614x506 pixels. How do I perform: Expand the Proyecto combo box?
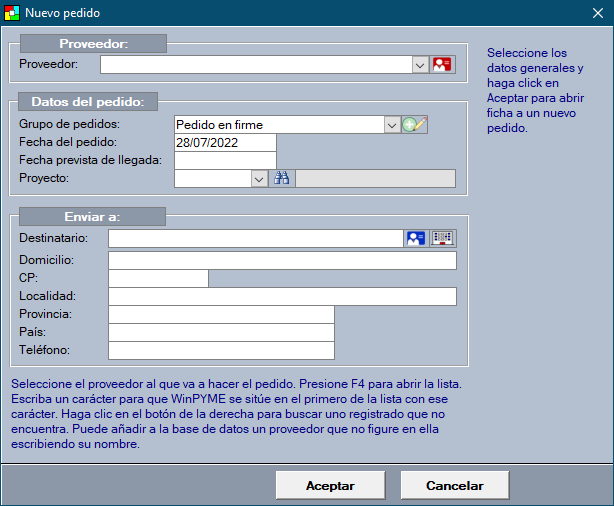point(259,179)
